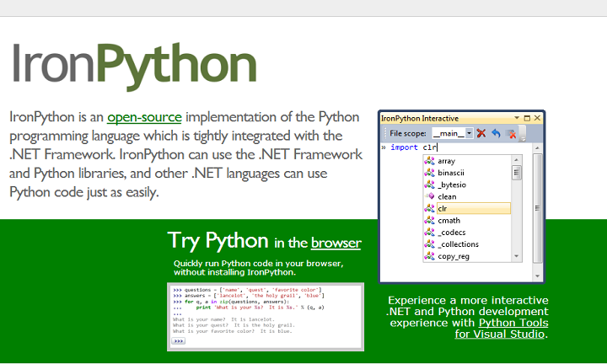Screen dimensions: 607x364
Task: Click the >>> prompt button in console thumbnail
Action: pyautogui.click(x=179, y=341)
